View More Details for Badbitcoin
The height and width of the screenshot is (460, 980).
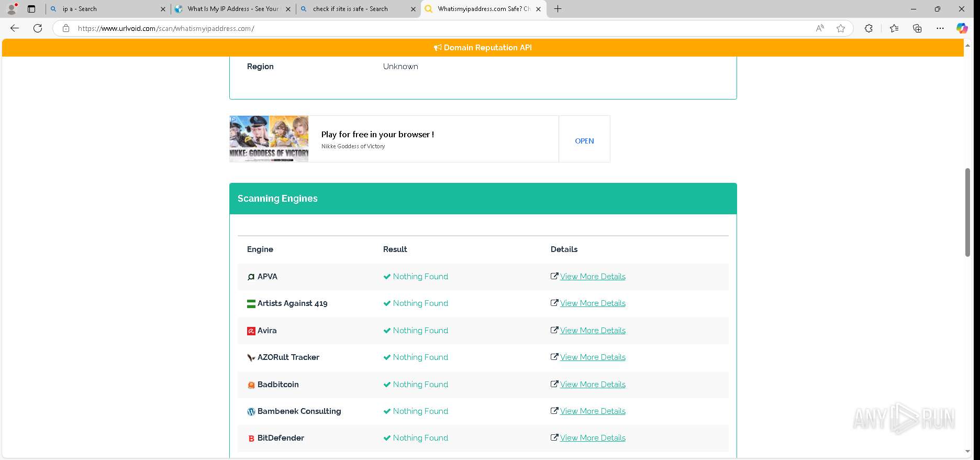click(593, 385)
